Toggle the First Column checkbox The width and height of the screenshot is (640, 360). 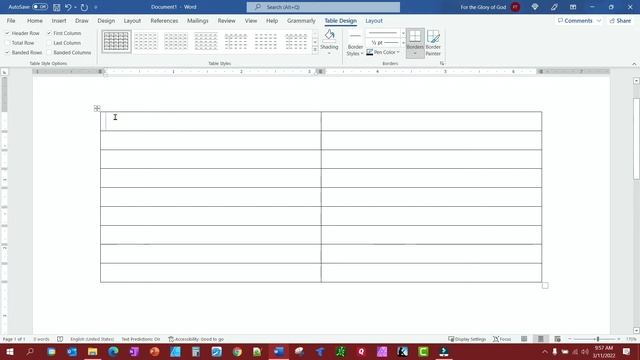coord(49,33)
